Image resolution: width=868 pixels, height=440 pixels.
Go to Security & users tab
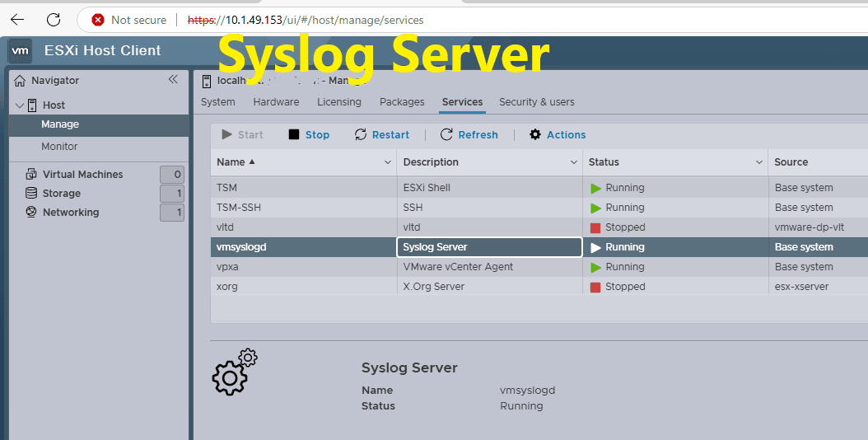pyautogui.click(x=537, y=102)
